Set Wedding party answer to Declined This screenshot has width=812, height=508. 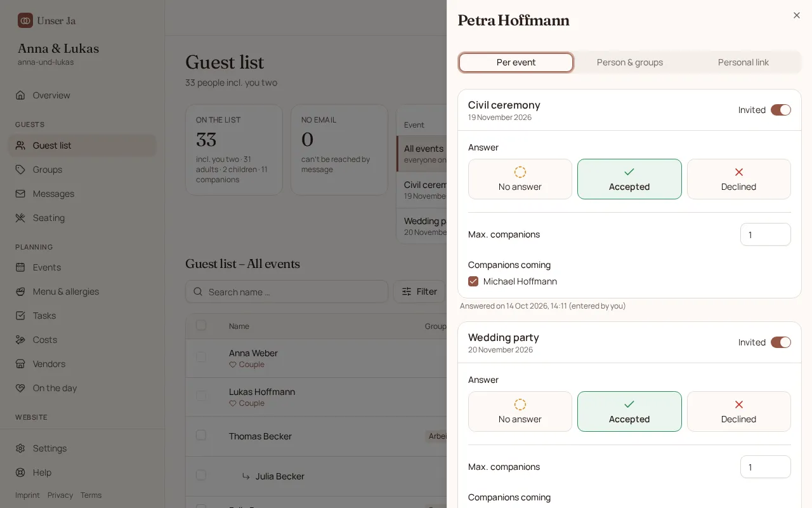[739, 411]
